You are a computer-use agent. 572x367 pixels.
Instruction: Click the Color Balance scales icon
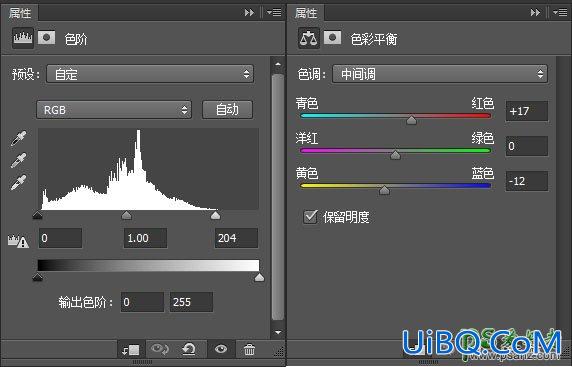click(309, 38)
